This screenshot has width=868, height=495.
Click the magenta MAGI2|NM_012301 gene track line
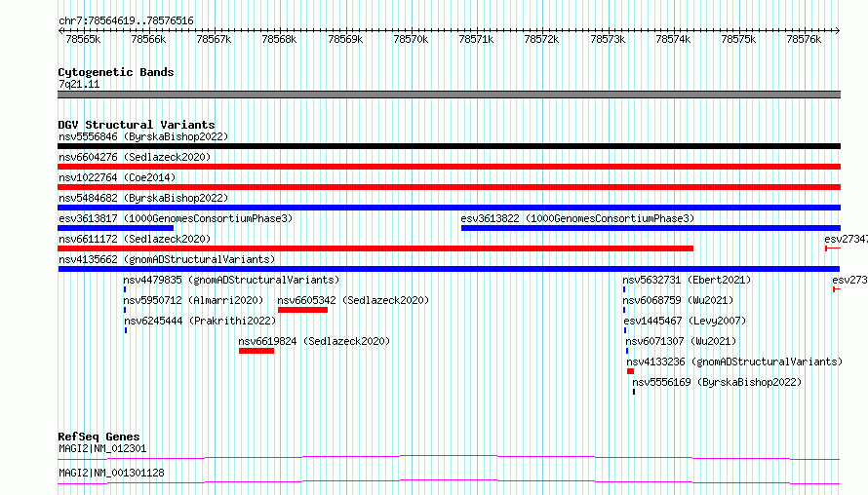pos(449,457)
